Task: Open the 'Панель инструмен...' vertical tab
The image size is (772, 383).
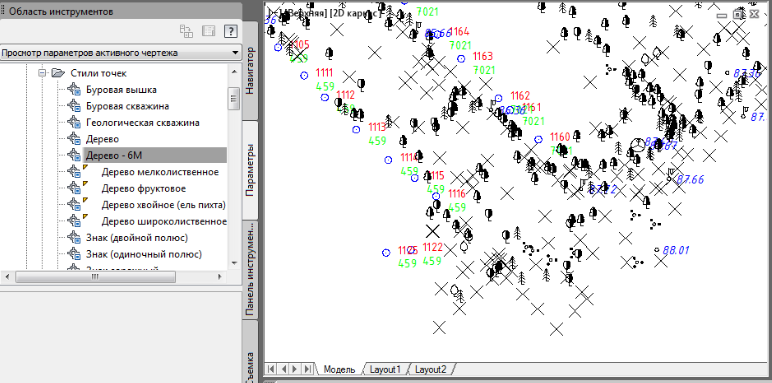Action: click(250, 270)
